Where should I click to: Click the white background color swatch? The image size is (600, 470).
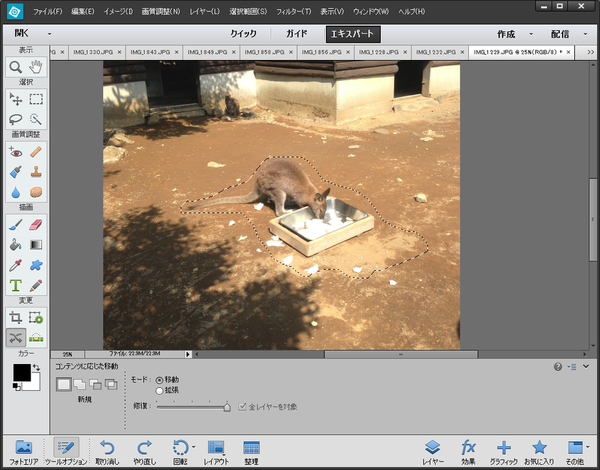(x=35, y=384)
